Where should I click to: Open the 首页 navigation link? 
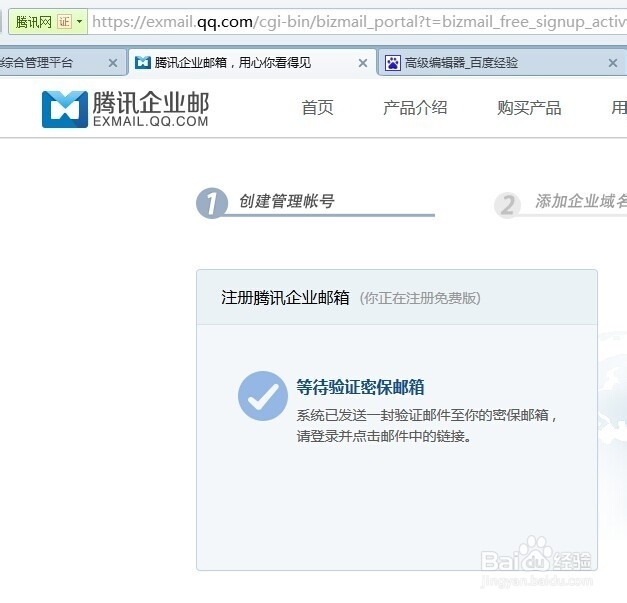point(317,108)
